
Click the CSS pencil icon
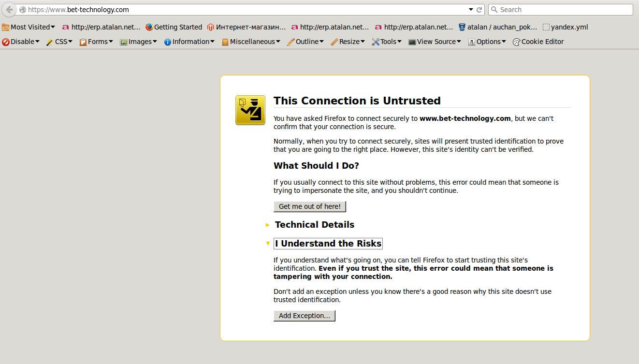coord(50,42)
